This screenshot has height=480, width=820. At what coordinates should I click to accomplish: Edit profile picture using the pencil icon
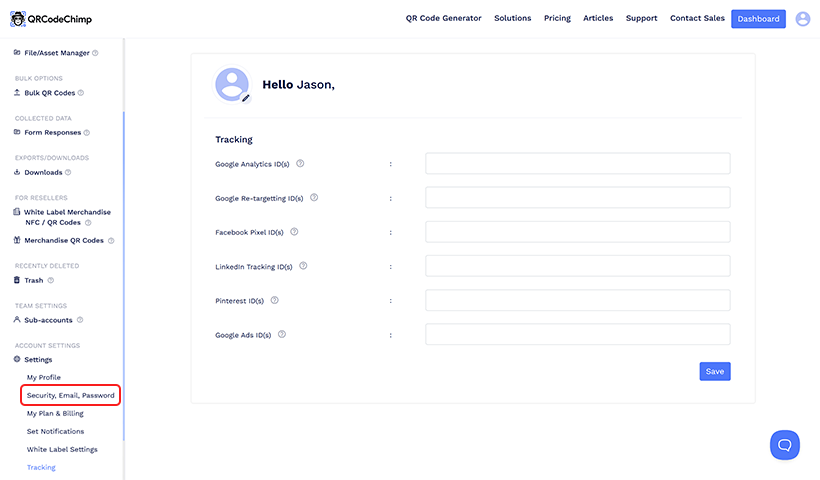(246, 98)
